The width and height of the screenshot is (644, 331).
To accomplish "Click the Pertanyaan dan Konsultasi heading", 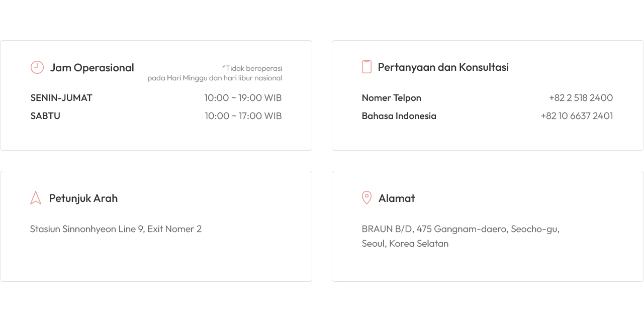I will click(x=443, y=67).
